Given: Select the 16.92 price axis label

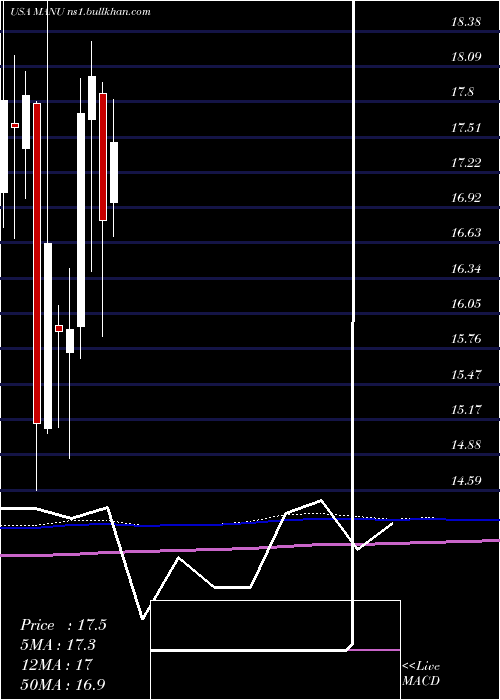Looking at the screenshot, I should click(466, 198).
